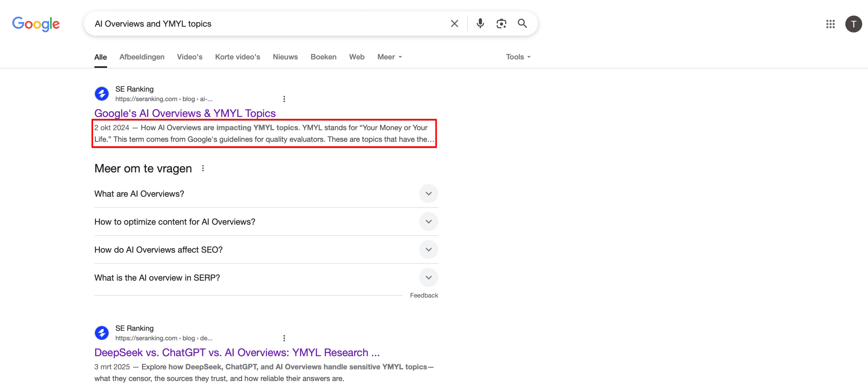Click SE Ranking site name above DeepSeek result

(x=134, y=328)
